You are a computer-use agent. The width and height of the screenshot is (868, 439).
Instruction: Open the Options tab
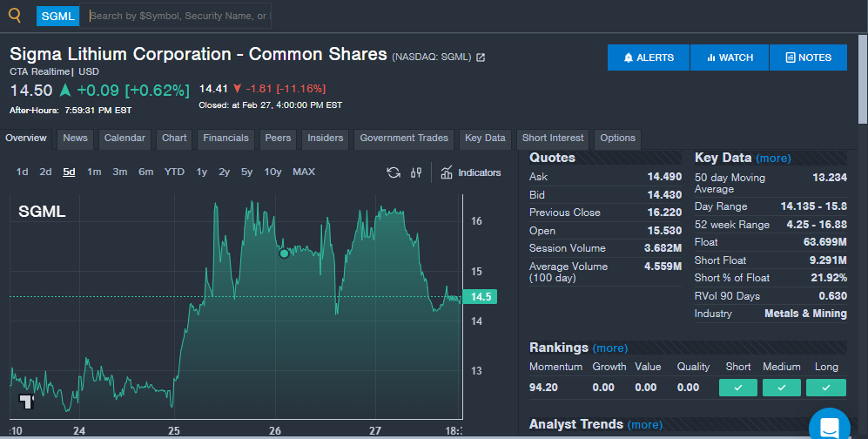[618, 138]
